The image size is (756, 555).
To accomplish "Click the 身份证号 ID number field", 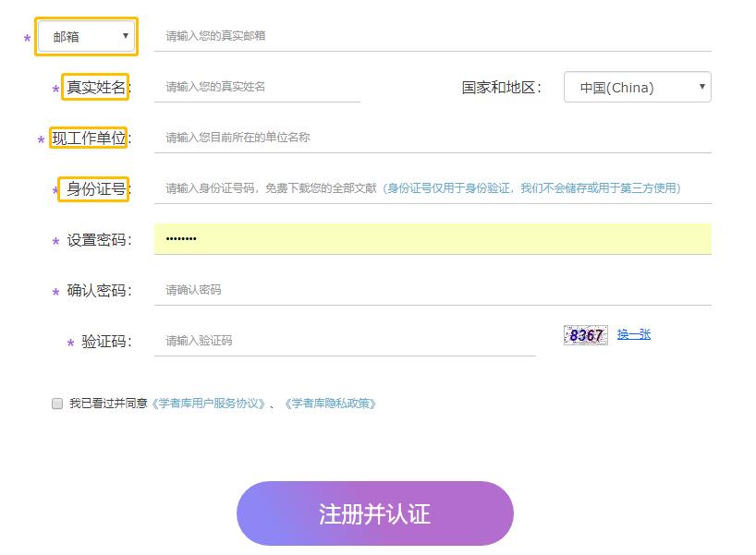I will coord(277,187).
